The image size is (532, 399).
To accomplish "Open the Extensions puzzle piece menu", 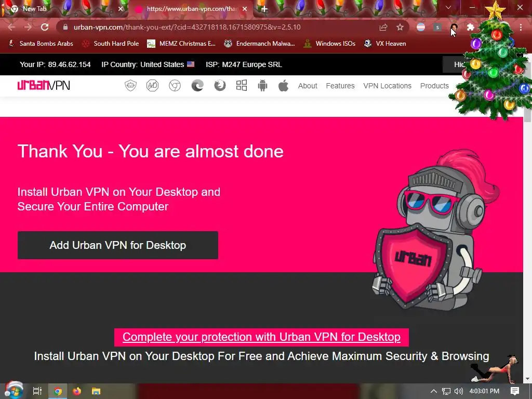I will [470, 27].
